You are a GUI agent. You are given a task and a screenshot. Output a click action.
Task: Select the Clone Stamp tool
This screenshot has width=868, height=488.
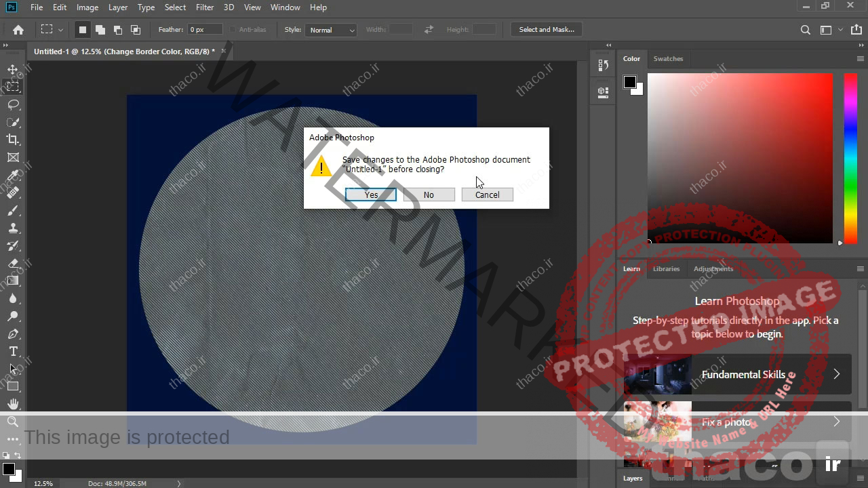13,228
